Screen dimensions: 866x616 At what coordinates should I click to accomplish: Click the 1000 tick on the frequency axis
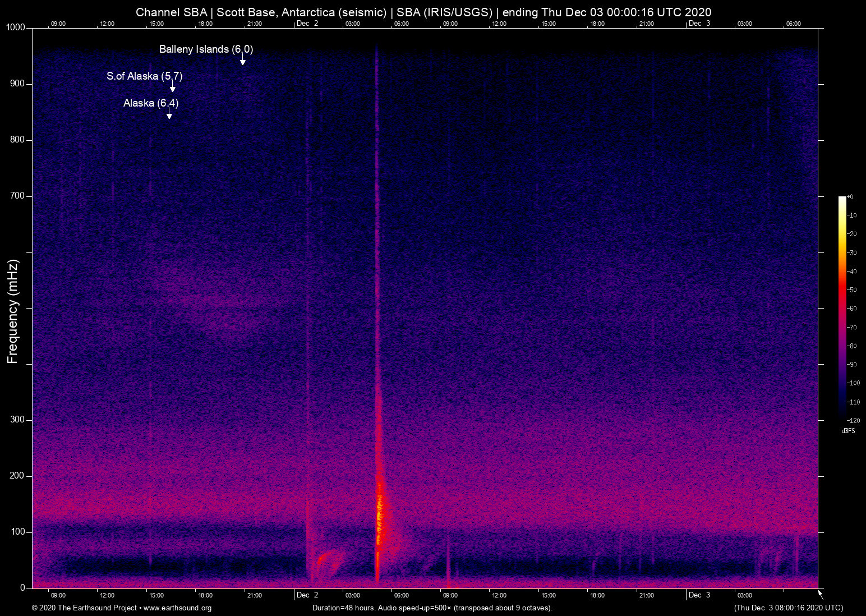coord(16,27)
